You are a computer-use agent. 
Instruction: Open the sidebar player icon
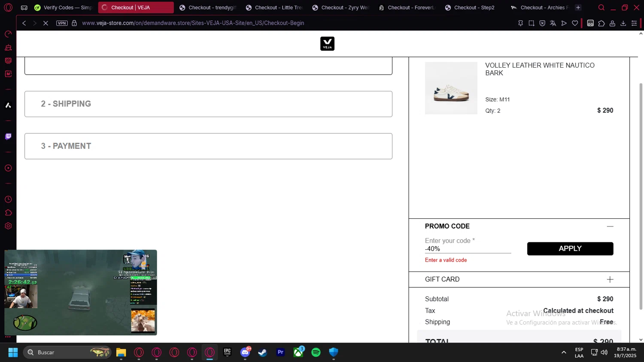[x=8, y=168]
